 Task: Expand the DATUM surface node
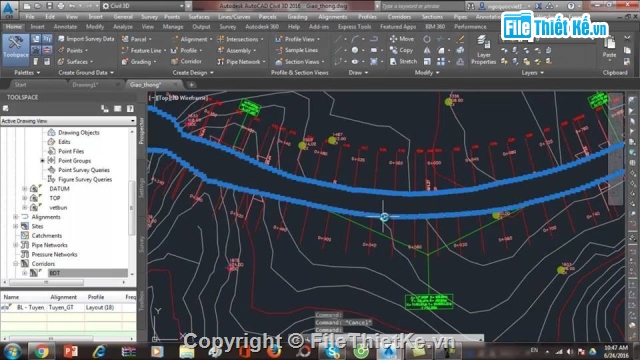(x=24, y=189)
